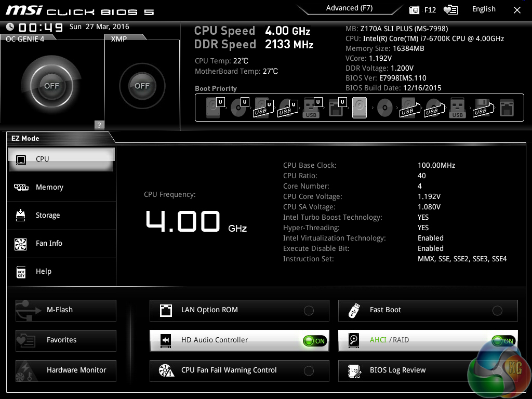Select the legacy USB CD/DVD boot icon
The width and height of the screenshot is (532, 399).
coord(434,108)
